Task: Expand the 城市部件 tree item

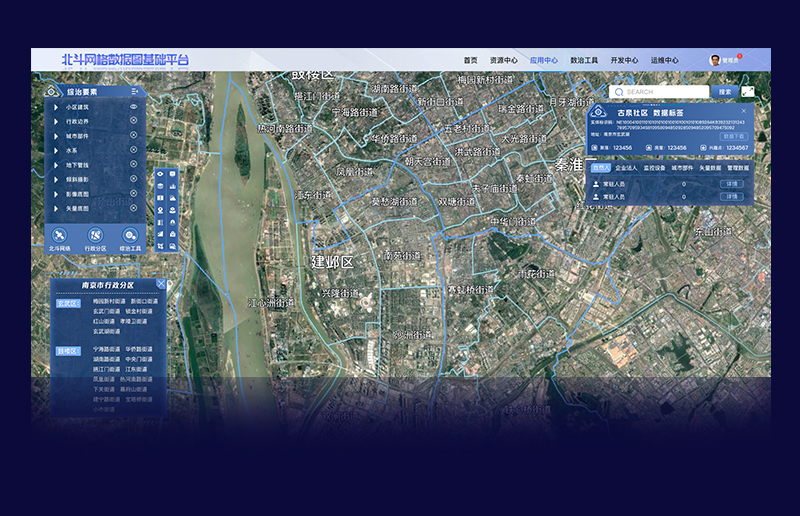Action: pyautogui.click(x=56, y=136)
